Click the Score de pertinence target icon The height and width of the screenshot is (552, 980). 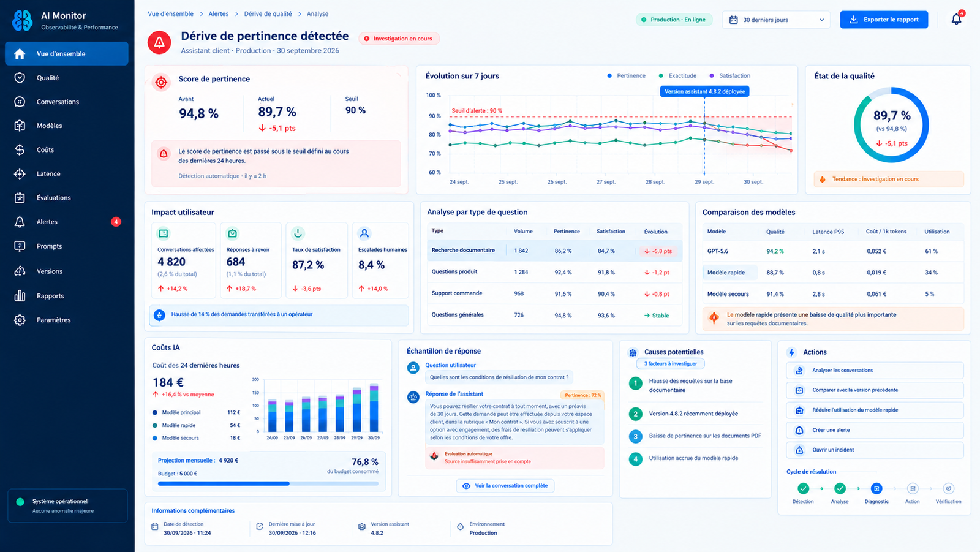tap(161, 82)
